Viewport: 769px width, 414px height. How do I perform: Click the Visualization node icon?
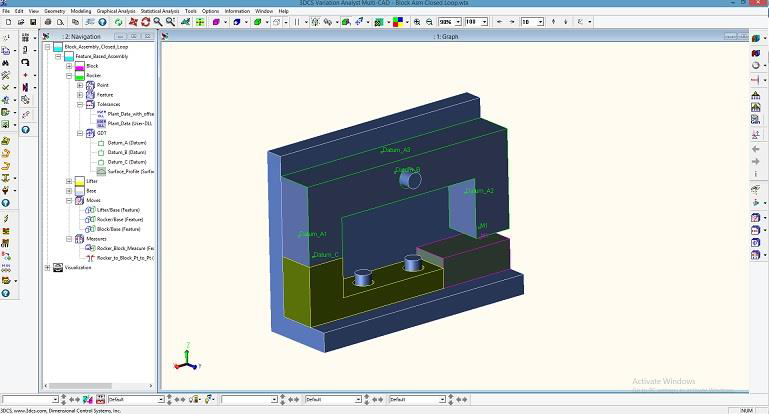coord(58,267)
